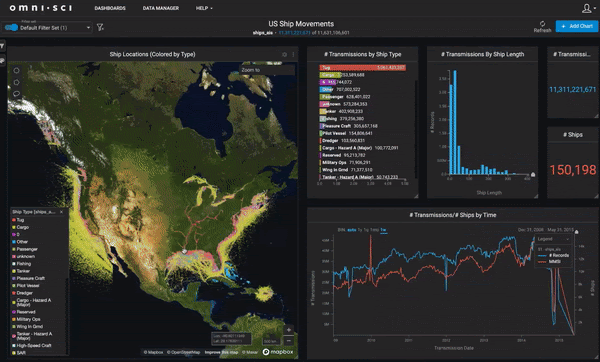600x362 pixels.
Task: Open the user account icon
Action: point(587,8)
